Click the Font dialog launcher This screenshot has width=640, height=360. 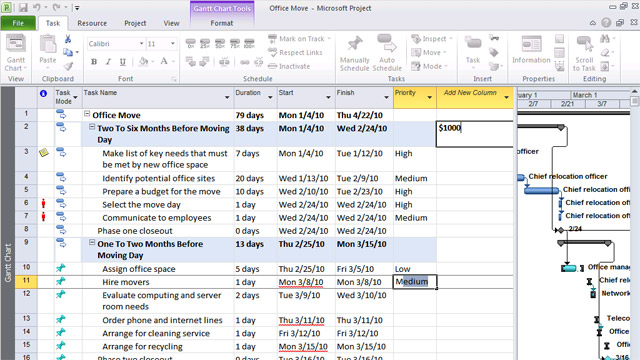(174, 79)
